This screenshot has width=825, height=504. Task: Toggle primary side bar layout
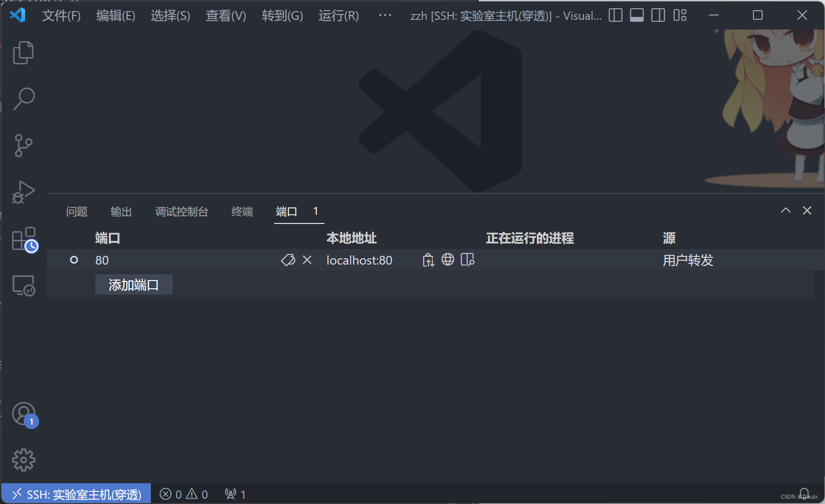615,15
